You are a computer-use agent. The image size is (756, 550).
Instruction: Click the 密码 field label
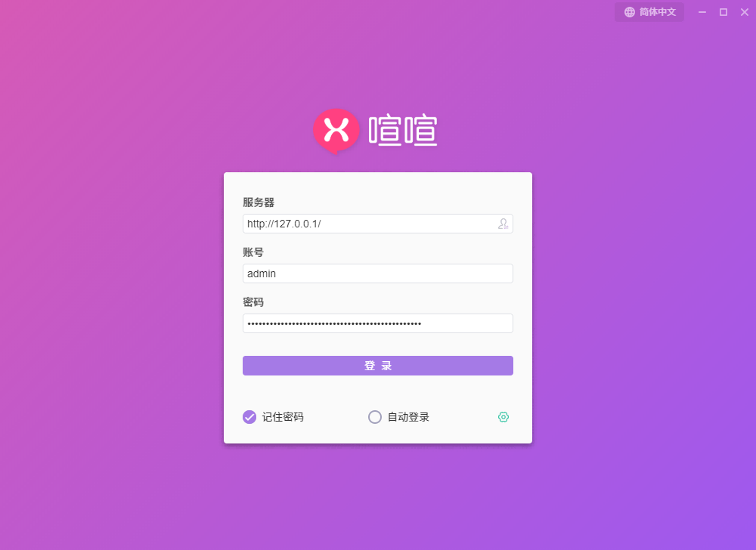[x=253, y=302]
